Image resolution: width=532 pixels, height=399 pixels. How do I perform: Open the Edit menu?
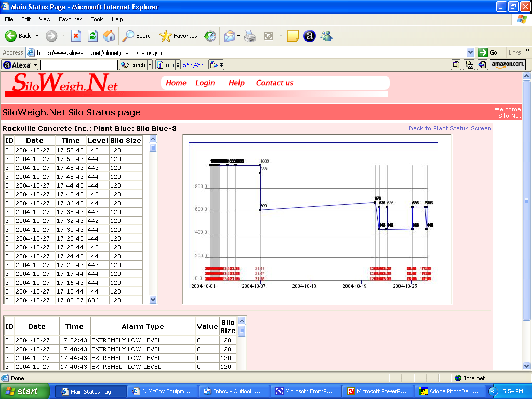click(26, 19)
